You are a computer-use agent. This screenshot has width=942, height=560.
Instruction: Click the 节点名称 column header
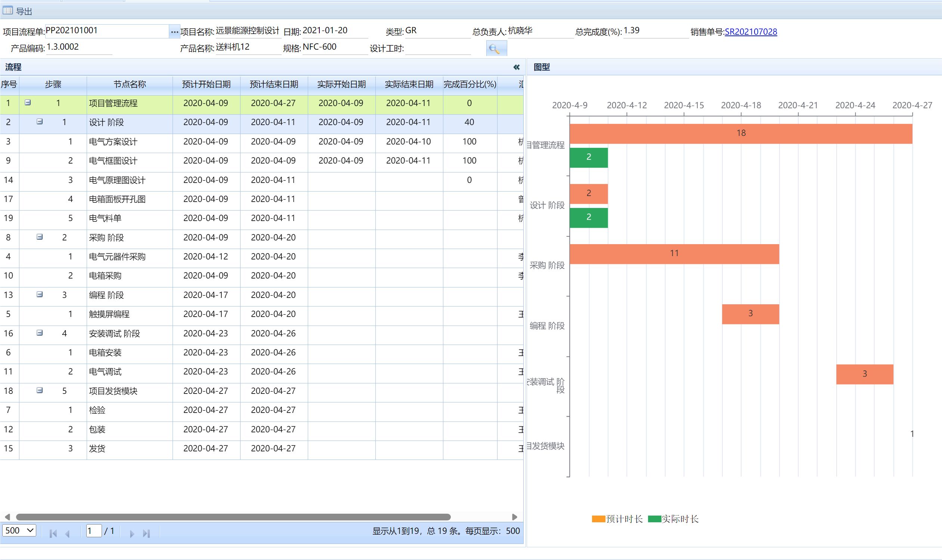[130, 84]
